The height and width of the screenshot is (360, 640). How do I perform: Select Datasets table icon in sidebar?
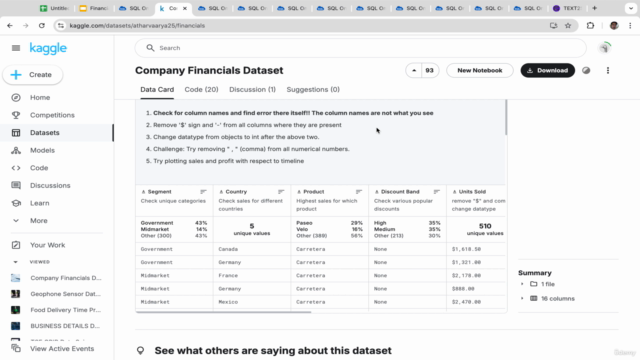pos(16,133)
